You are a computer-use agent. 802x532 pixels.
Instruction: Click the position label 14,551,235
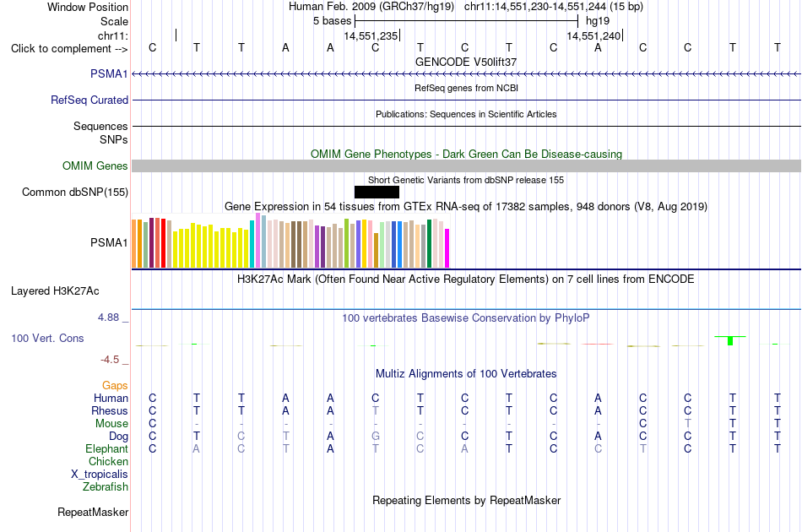pos(371,35)
